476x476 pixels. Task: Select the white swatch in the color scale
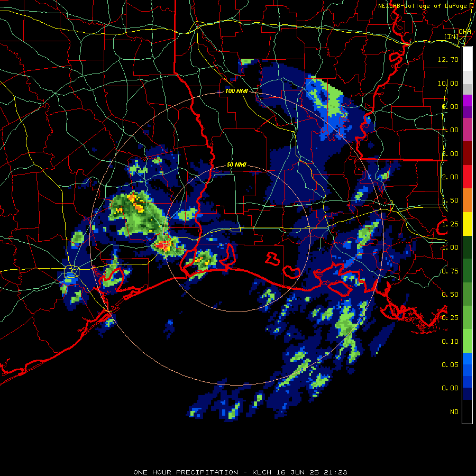[x=467, y=59]
